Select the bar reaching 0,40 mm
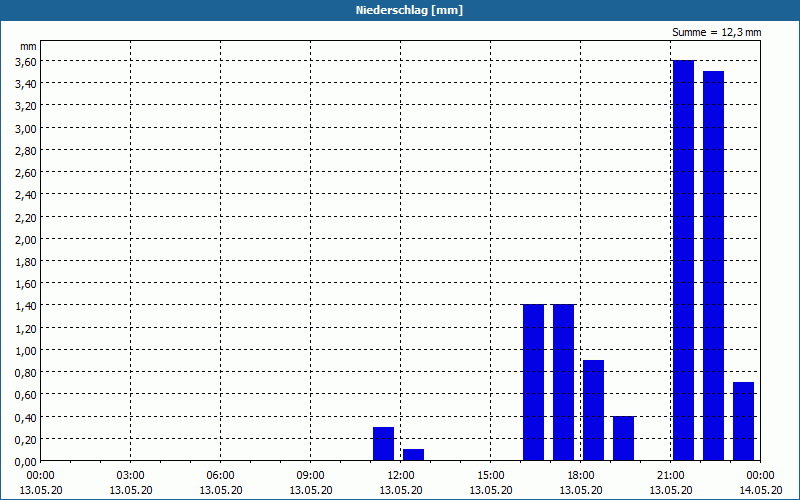This screenshot has width=800, height=500. click(x=623, y=438)
